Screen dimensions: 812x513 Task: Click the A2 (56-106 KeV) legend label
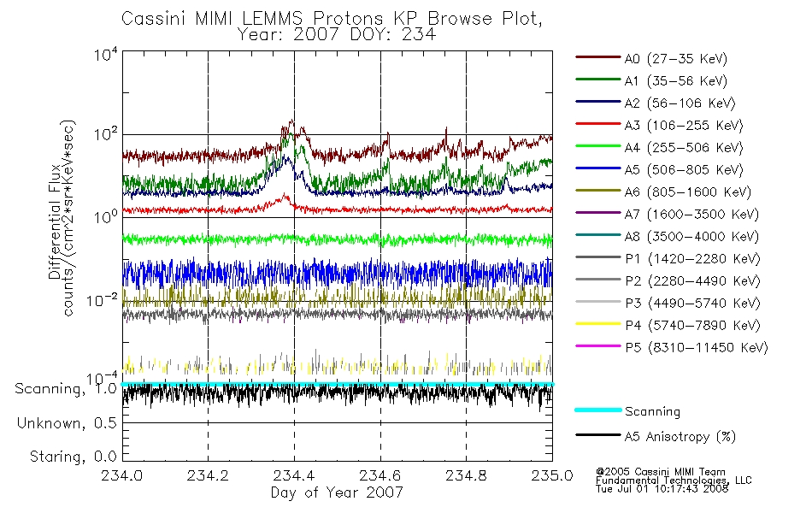pos(680,103)
